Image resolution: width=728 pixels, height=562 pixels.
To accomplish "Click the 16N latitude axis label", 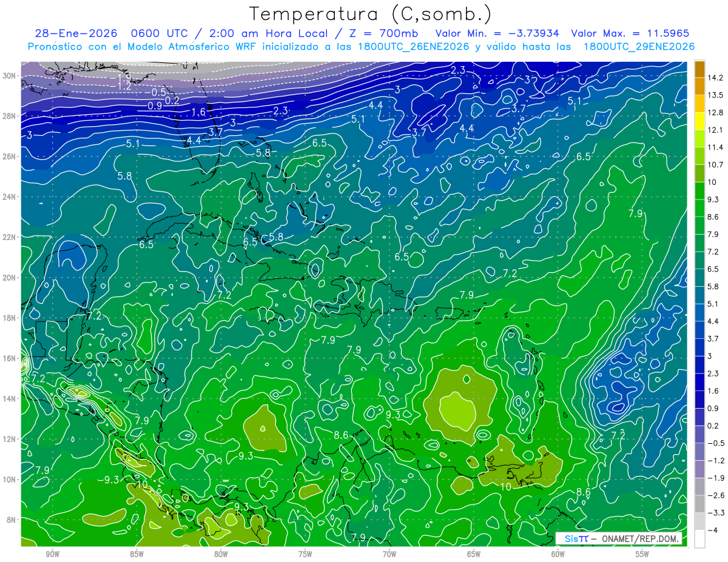I will pos(10,358).
